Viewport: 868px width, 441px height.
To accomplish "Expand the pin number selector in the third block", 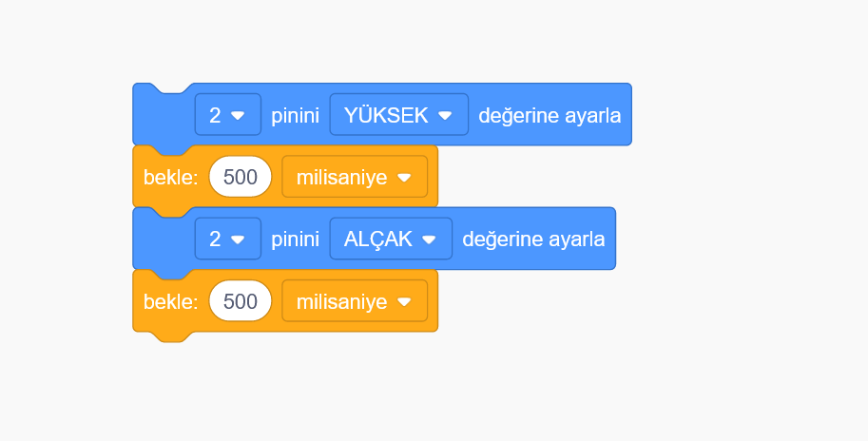I will [x=227, y=240].
